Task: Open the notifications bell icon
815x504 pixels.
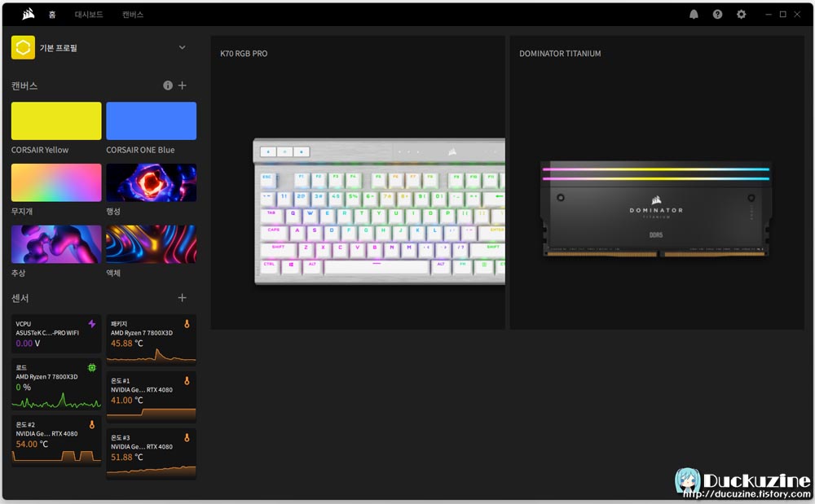Action: [694, 15]
